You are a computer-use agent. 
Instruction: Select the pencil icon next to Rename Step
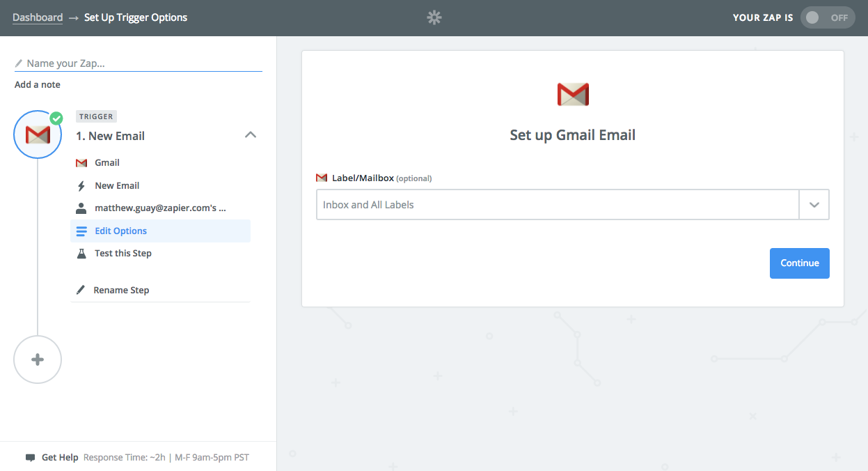click(x=81, y=290)
